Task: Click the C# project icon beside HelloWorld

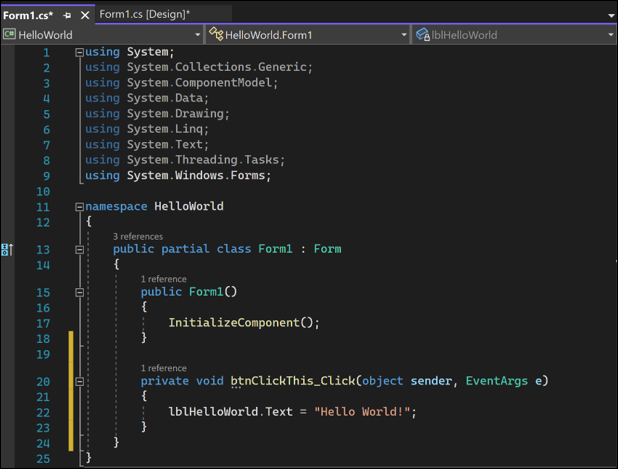Action: (x=9, y=34)
